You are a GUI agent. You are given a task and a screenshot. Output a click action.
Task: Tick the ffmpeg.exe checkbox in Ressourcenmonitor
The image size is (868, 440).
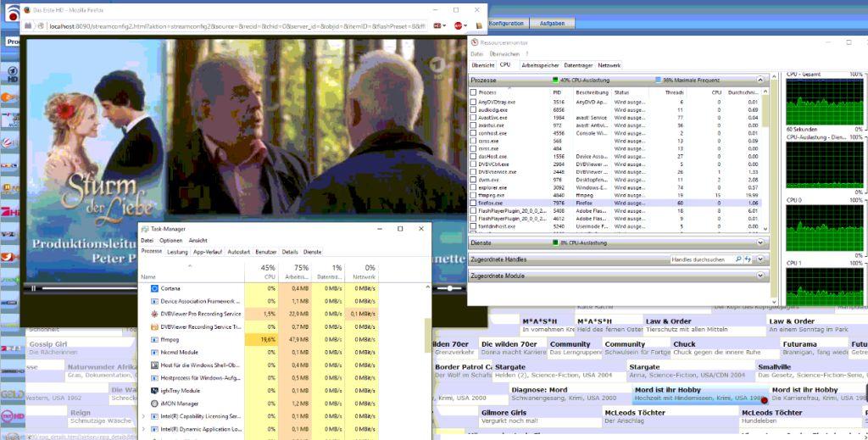(x=474, y=195)
